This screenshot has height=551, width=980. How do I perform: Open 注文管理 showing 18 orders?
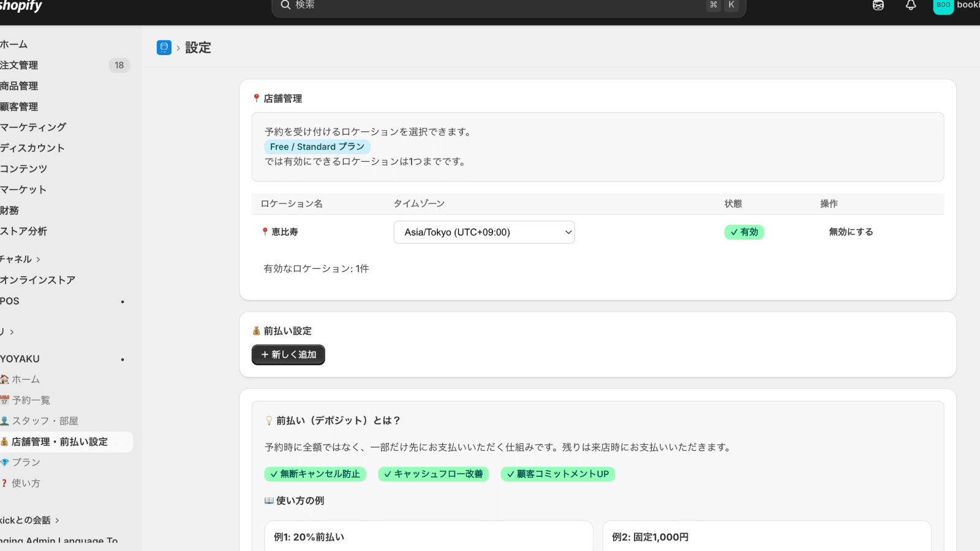(20, 65)
